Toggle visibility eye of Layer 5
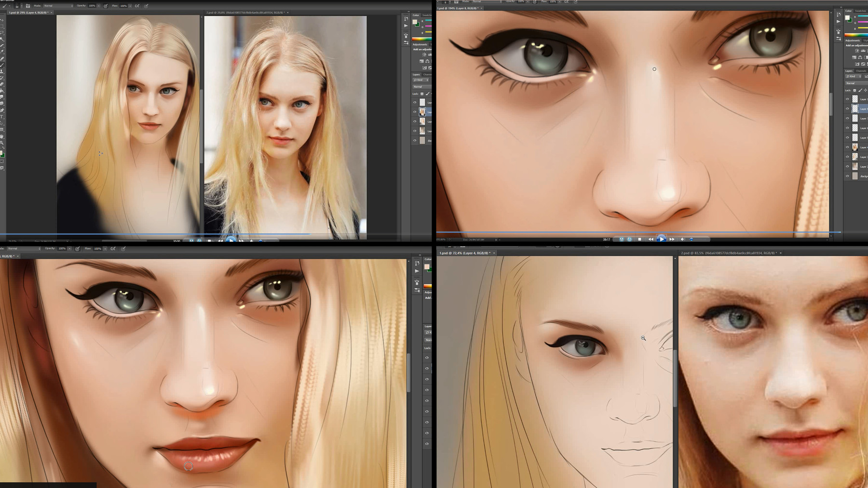This screenshot has height=488, width=868. tap(847, 138)
